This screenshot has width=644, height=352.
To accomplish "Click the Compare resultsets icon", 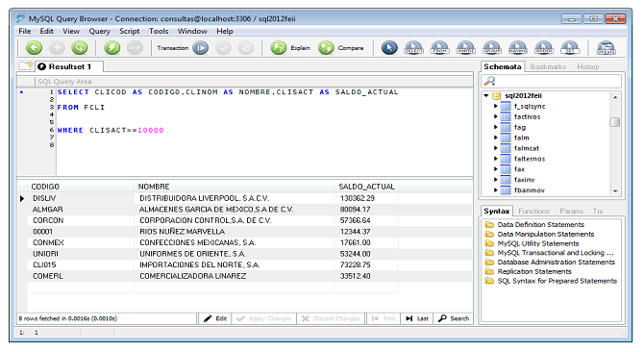I will (x=326, y=48).
